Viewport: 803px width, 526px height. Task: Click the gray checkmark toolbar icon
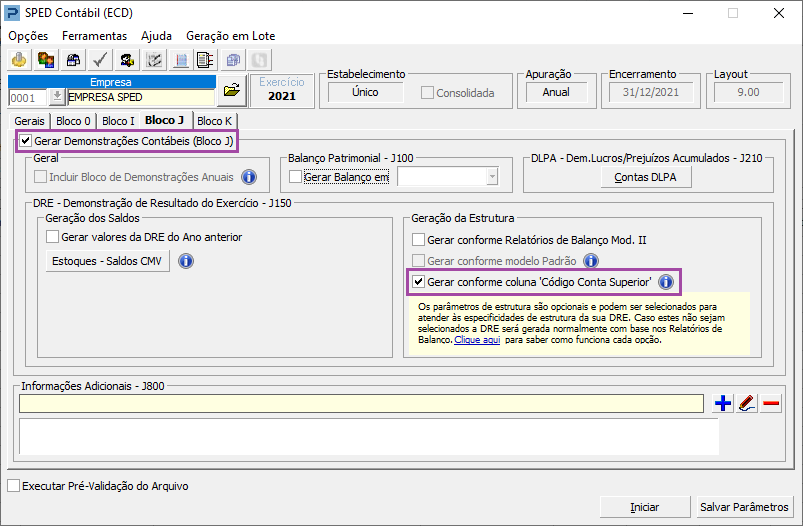click(x=100, y=60)
